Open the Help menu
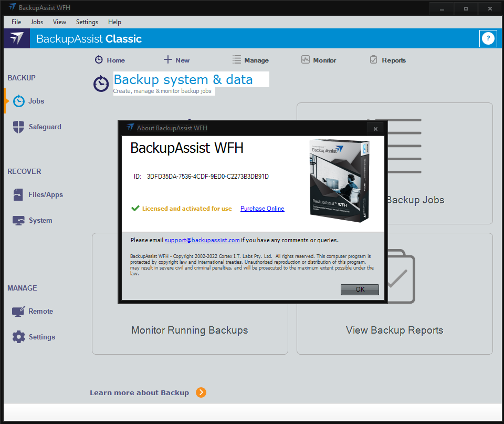 [114, 22]
